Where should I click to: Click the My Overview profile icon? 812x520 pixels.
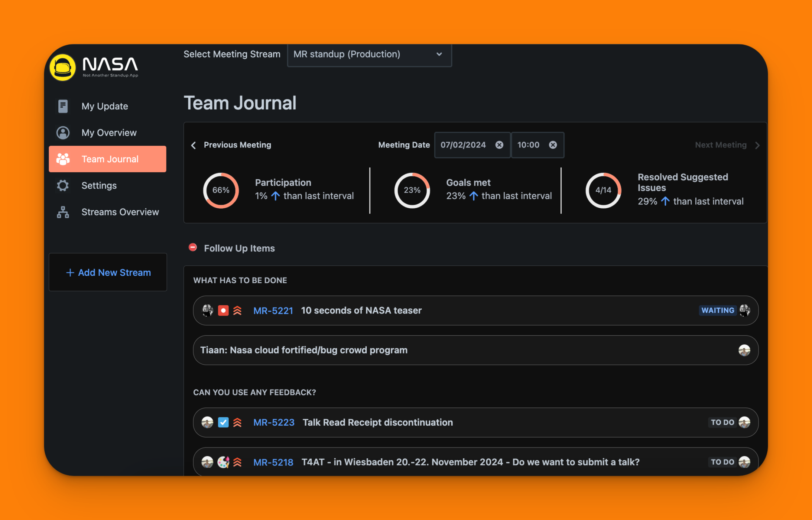click(x=63, y=132)
